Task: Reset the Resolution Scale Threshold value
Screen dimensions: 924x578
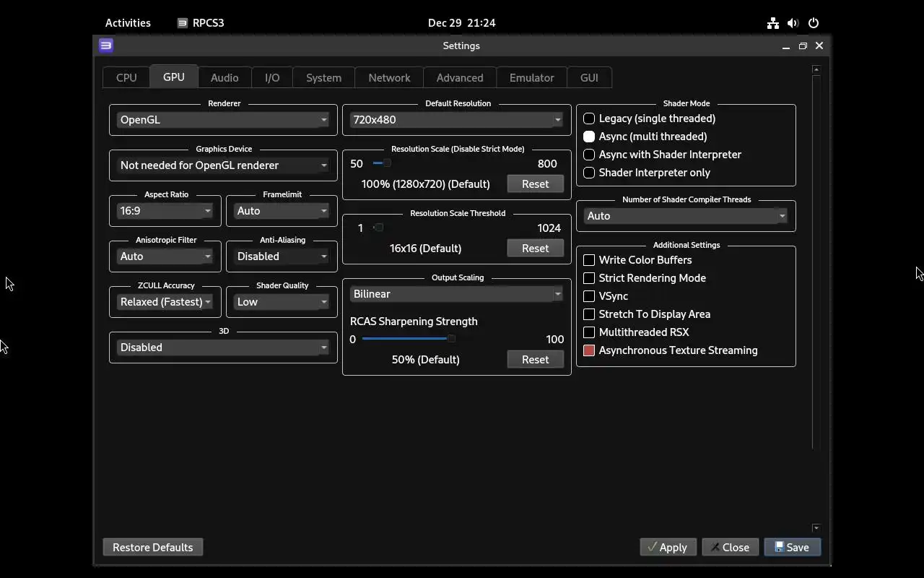Action: [535, 249]
